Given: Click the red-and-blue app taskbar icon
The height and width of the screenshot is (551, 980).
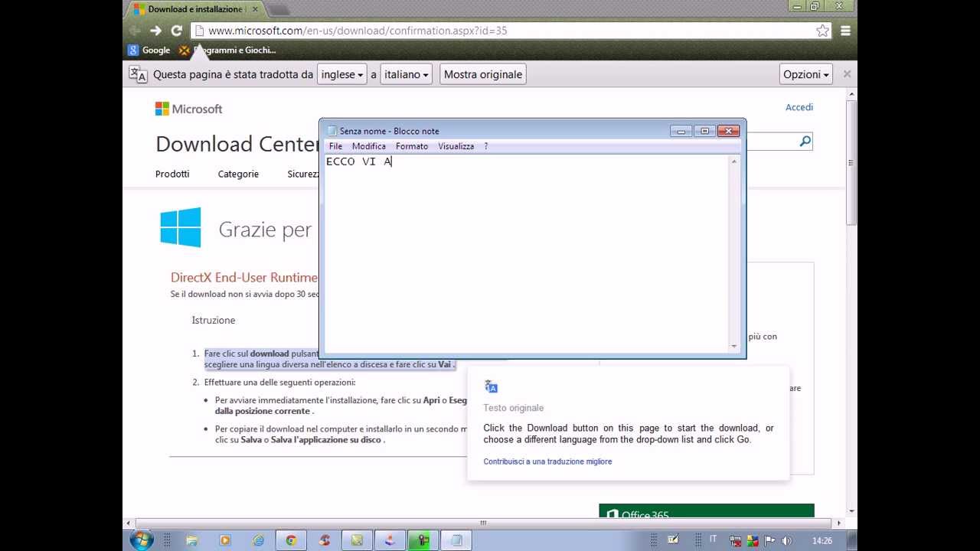Looking at the screenshot, I should click(x=390, y=540).
